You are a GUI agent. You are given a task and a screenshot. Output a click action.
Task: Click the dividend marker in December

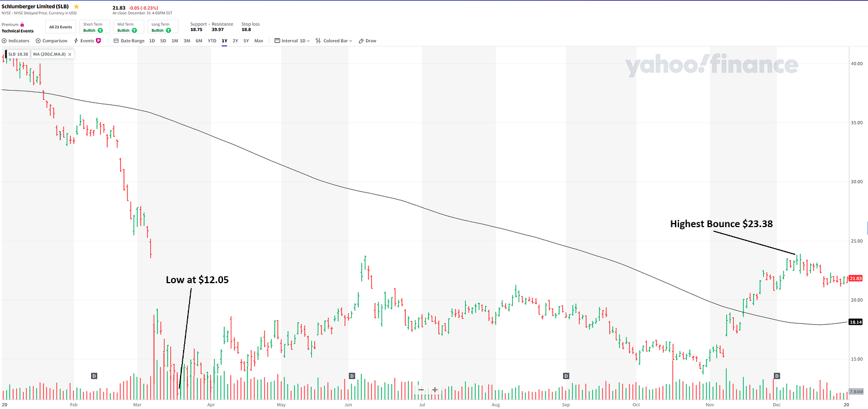777,376
